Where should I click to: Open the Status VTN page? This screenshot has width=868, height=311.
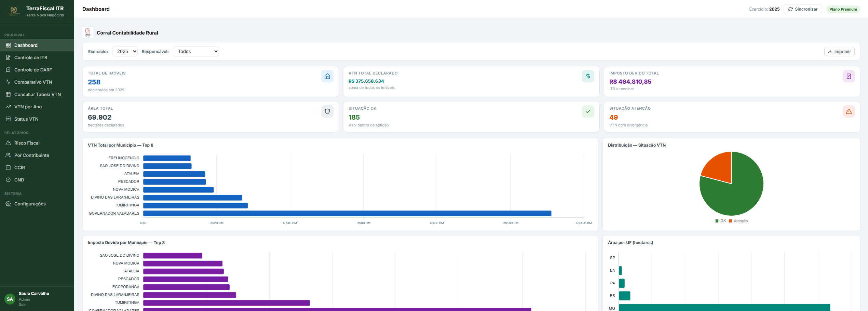(x=37, y=119)
